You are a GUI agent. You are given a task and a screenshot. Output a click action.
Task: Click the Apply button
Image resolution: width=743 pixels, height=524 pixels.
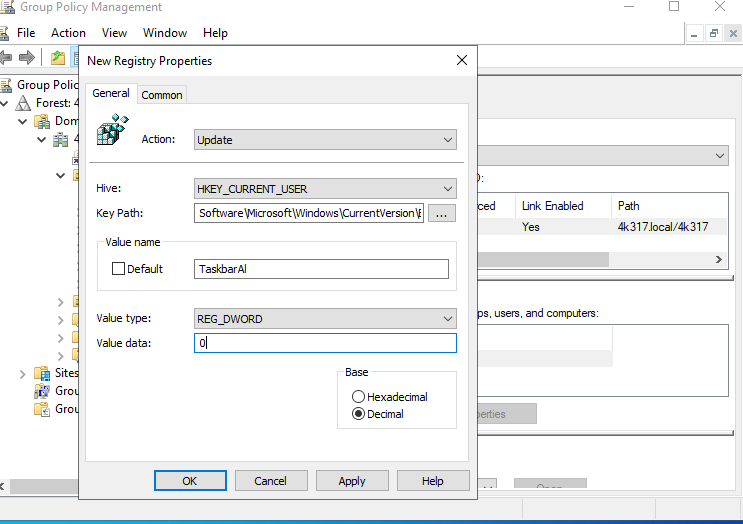(x=352, y=481)
